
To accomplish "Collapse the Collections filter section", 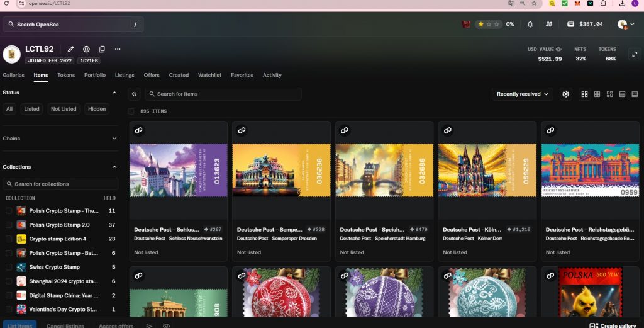I will 114,167.
